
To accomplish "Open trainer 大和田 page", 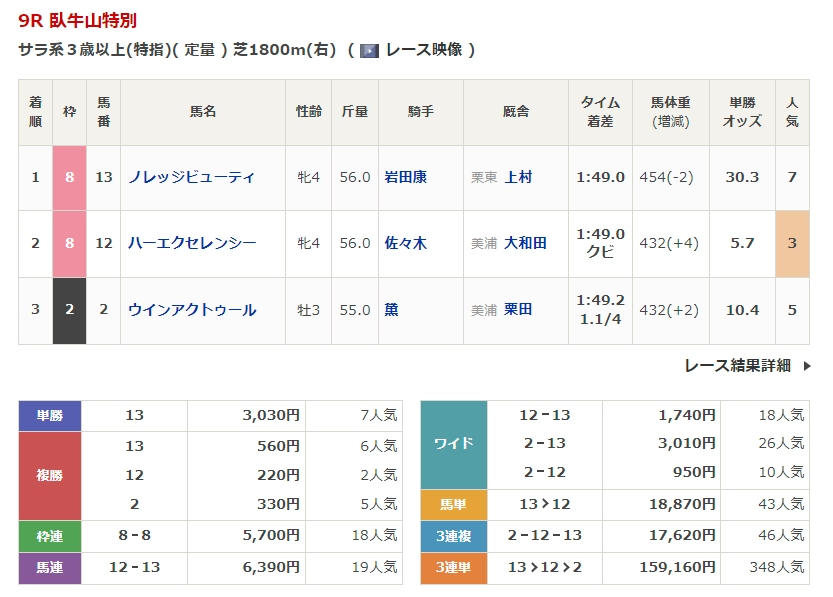I will tap(525, 243).
